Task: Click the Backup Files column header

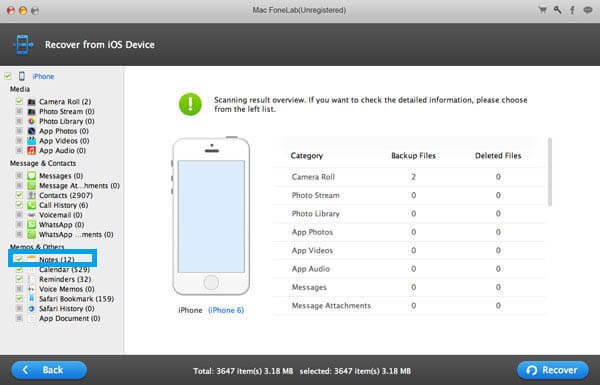Action: [413, 156]
